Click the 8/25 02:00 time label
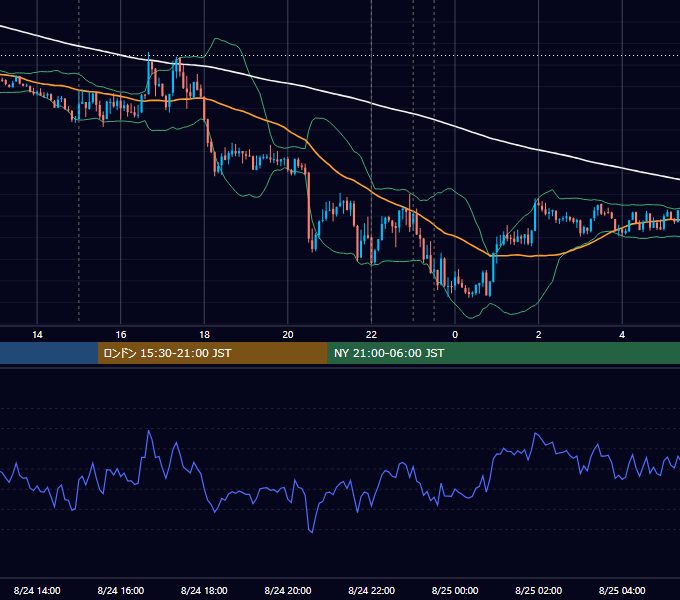Viewport: 680px width, 600px height. pyautogui.click(x=538, y=590)
